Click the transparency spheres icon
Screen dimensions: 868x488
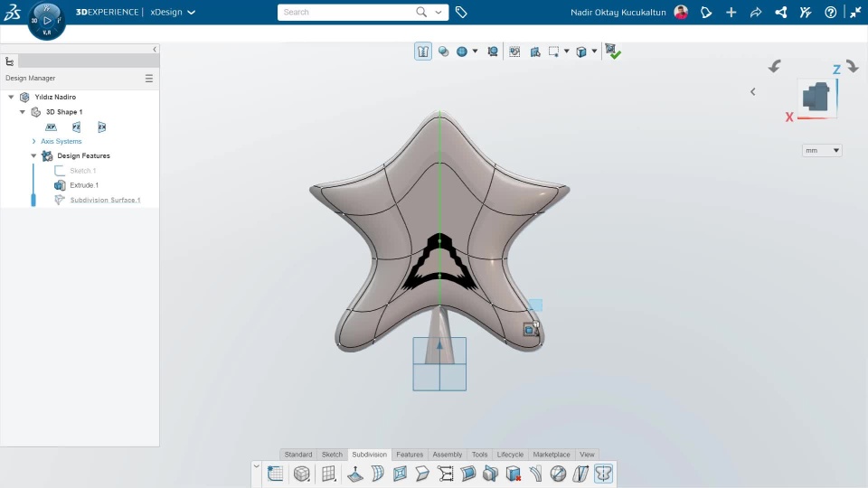[x=443, y=52]
